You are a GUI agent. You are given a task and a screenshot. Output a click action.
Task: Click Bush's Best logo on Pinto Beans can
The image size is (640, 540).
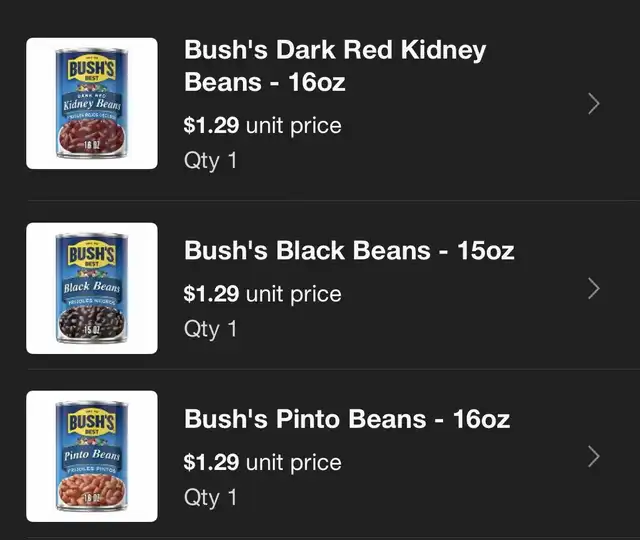91,423
